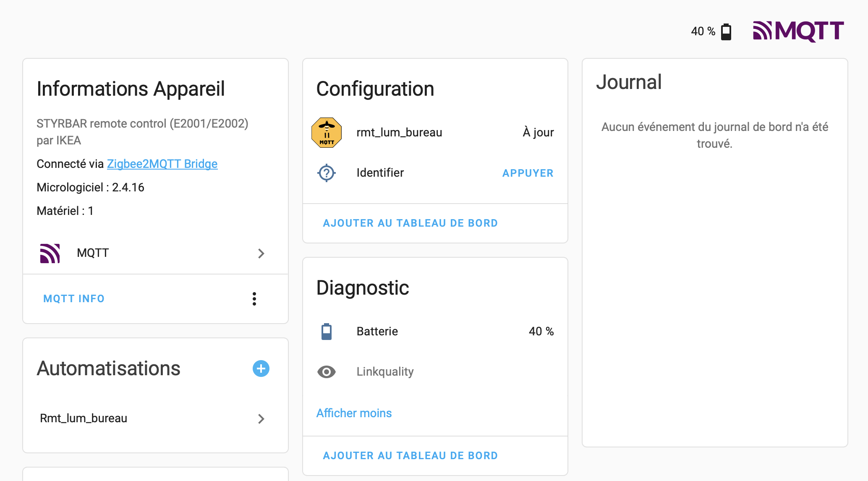The width and height of the screenshot is (868, 481).
Task: Add a new automation with the plus icon
Action: click(x=261, y=369)
